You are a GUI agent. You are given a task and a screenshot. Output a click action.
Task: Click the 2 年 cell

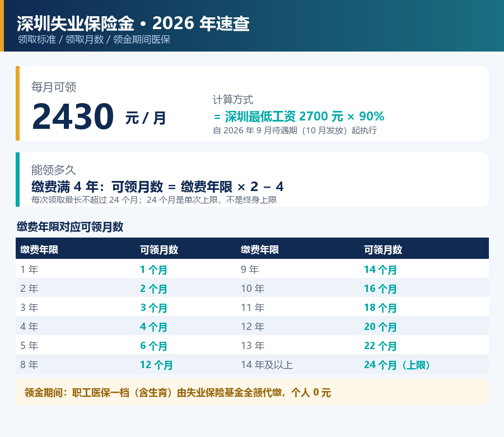tap(29, 288)
